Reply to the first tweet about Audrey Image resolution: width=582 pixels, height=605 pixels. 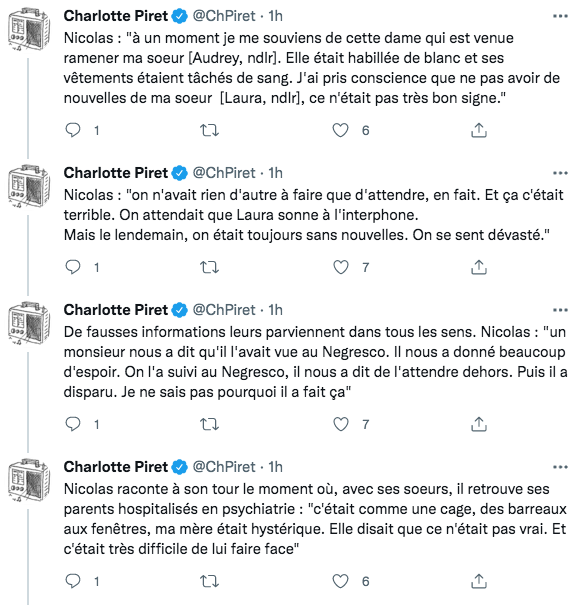[x=73, y=130]
